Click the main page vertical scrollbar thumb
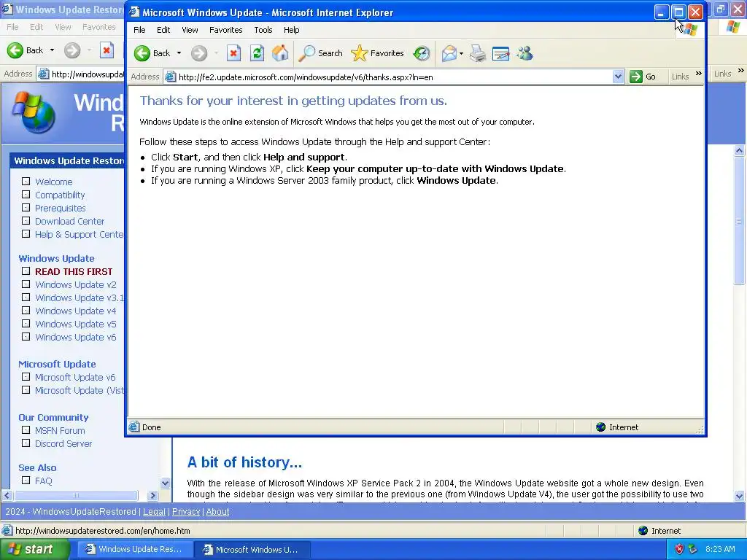747x560 pixels. click(x=740, y=221)
